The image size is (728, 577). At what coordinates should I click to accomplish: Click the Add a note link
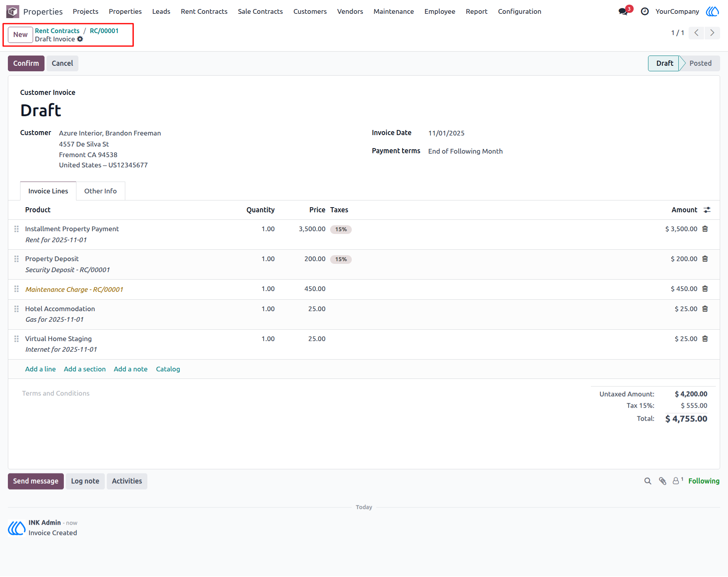pyautogui.click(x=131, y=369)
